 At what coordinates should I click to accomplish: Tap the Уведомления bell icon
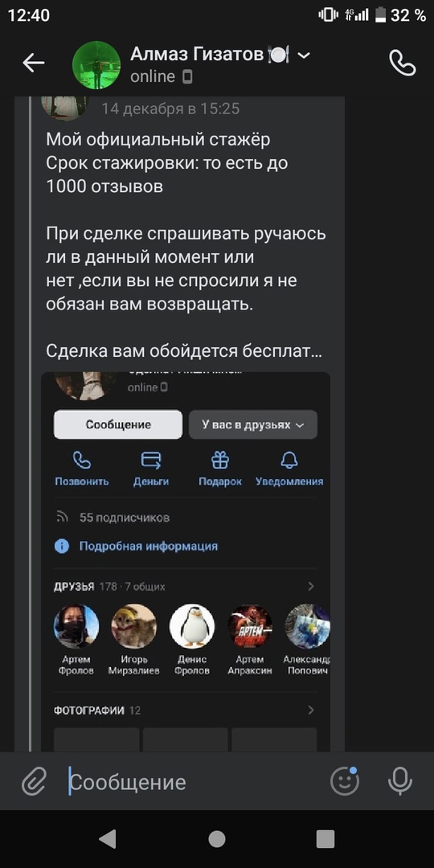coord(289,460)
